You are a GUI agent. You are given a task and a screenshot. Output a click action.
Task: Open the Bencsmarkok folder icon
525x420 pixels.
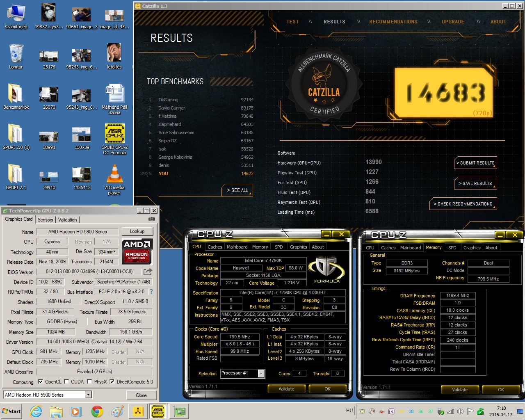16,97
